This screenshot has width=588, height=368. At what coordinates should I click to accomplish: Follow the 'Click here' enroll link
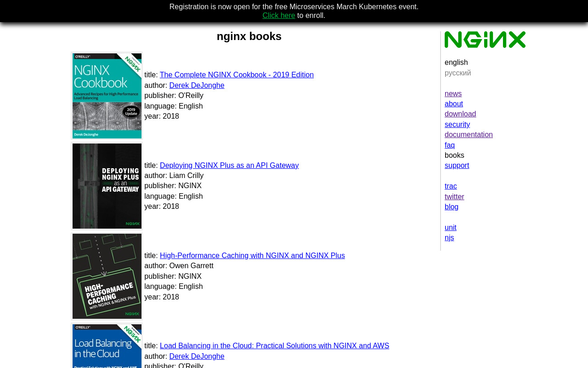pos(279,16)
